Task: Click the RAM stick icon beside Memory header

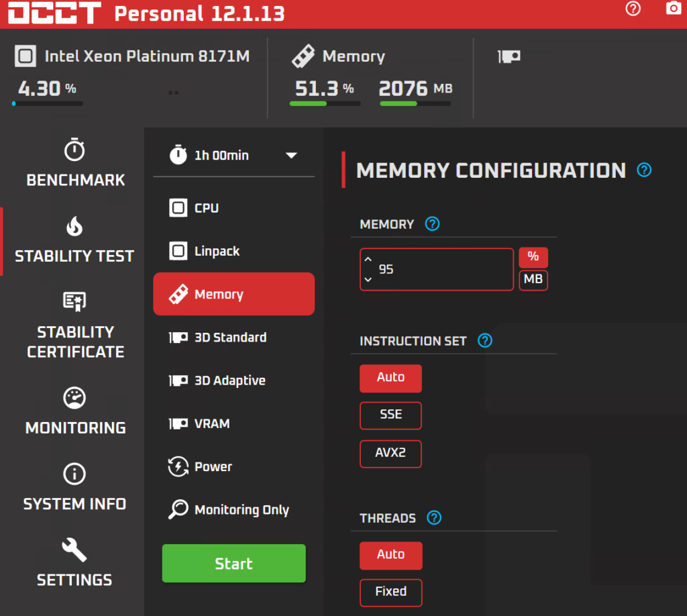Action: tap(303, 56)
